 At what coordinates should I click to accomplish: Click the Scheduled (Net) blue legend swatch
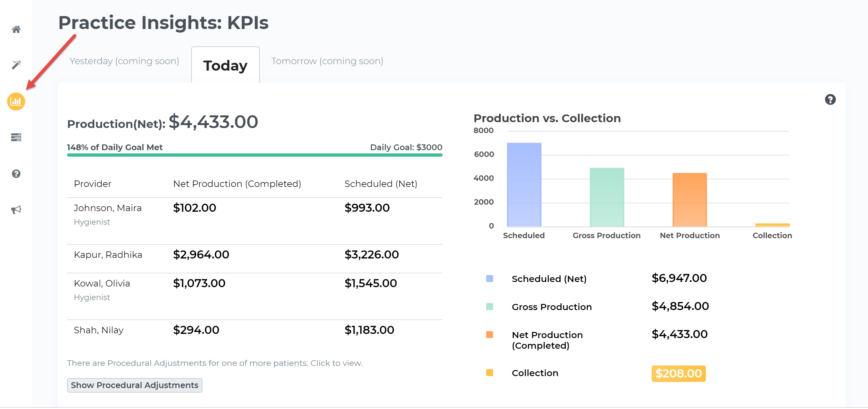click(489, 279)
